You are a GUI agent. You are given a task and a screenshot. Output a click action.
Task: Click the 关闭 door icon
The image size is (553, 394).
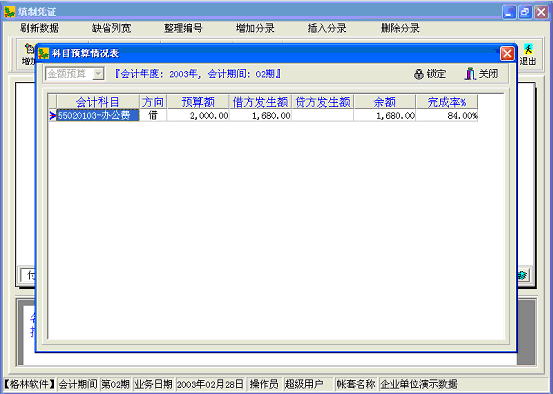pos(470,74)
